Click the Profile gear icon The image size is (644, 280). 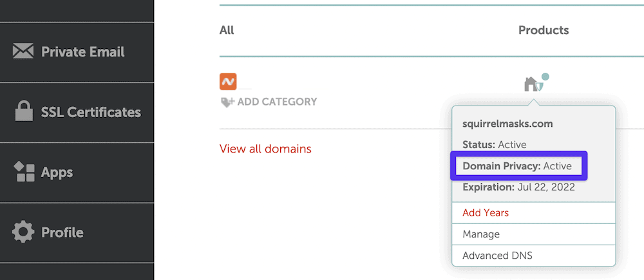tap(23, 232)
